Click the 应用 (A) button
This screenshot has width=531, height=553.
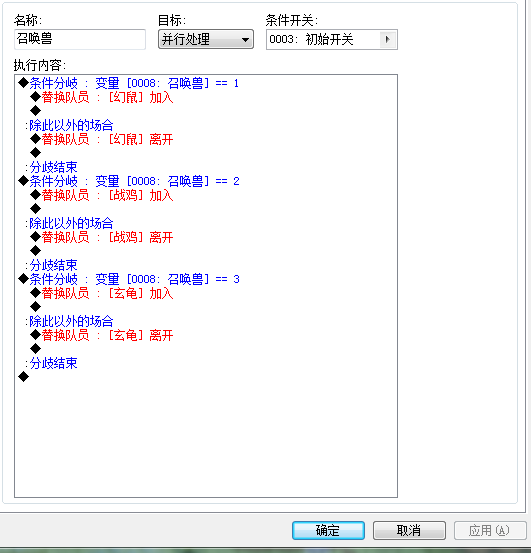(x=490, y=530)
